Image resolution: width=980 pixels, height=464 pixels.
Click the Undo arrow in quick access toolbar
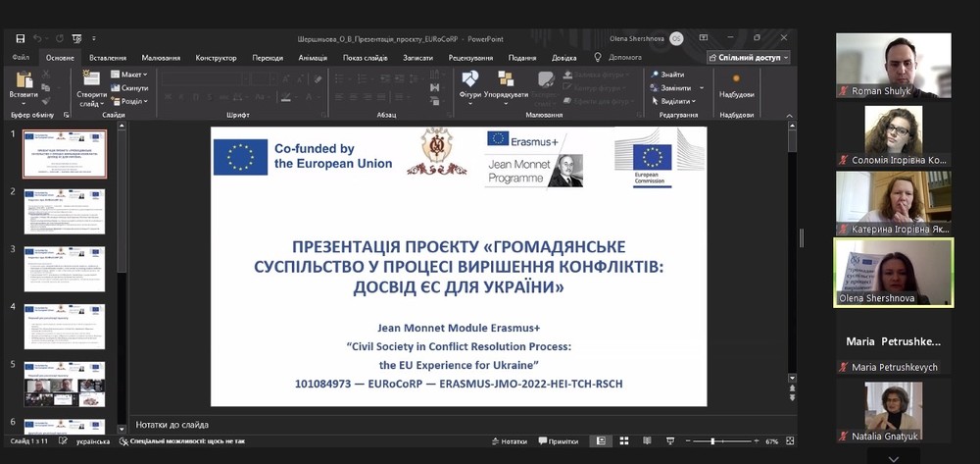[x=37, y=39]
